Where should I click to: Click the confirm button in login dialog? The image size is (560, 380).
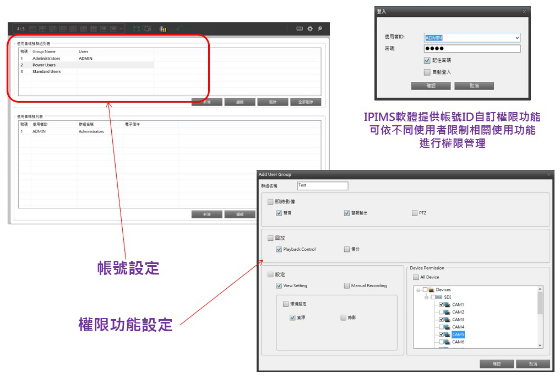click(x=431, y=86)
